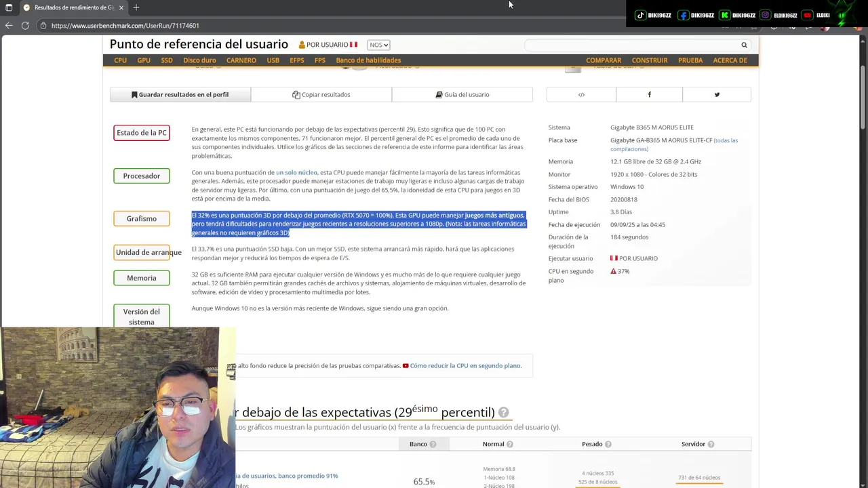Open the Disco duro menu item
The width and height of the screenshot is (868, 488).
point(199,60)
